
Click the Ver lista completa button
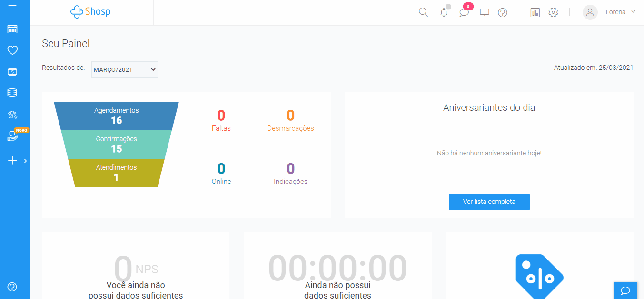(489, 202)
